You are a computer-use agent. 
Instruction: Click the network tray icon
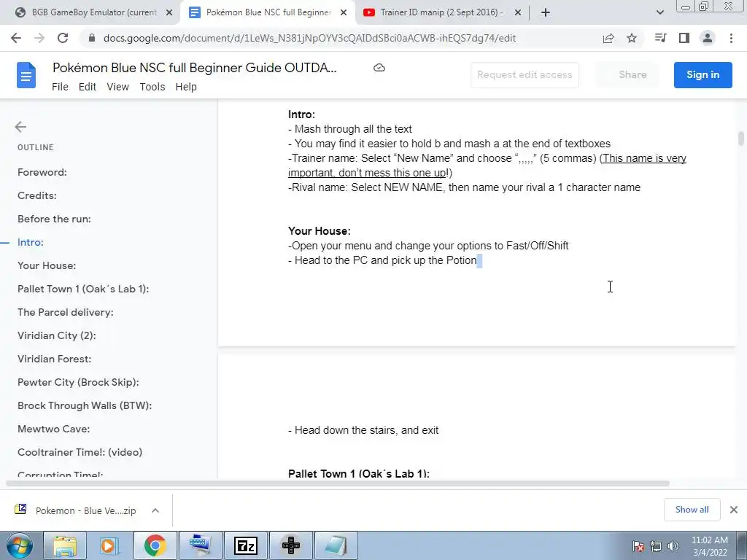click(656, 546)
